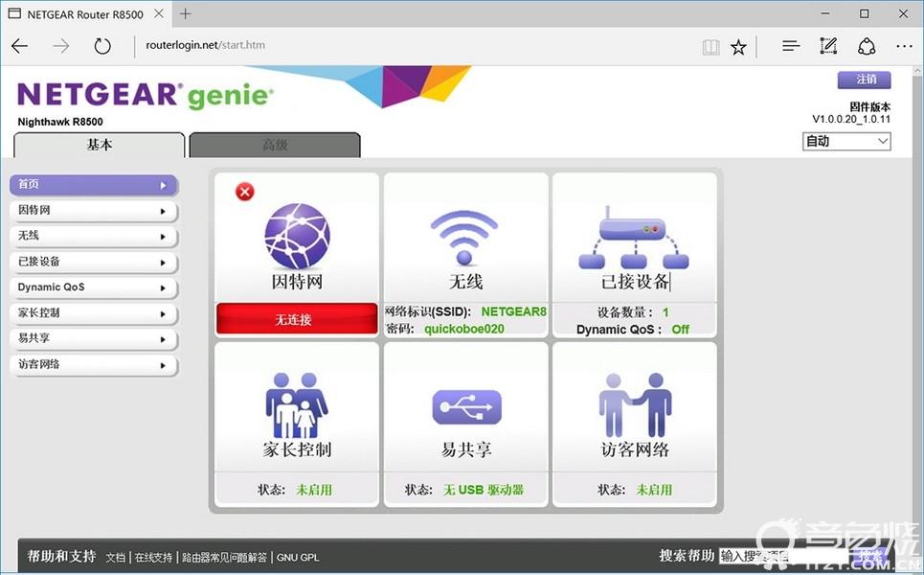The image size is (924, 575).
Task: Click the browser address bar URL
Action: (205, 45)
